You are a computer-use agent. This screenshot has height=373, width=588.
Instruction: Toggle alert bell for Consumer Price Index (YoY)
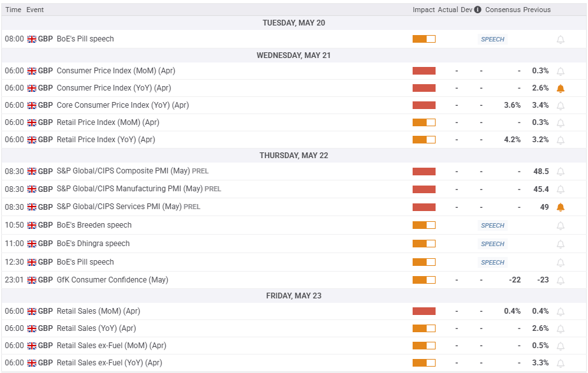[561, 89]
